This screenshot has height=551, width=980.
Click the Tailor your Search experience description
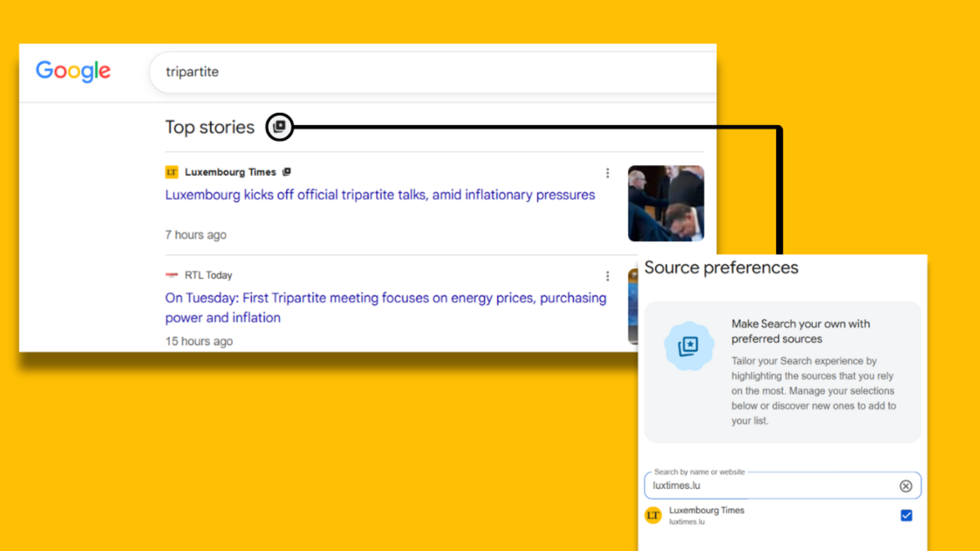click(814, 391)
